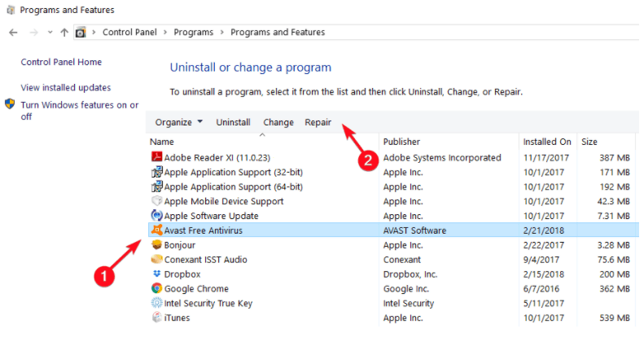Select Intel Security True Key name text

coord(208,304)
